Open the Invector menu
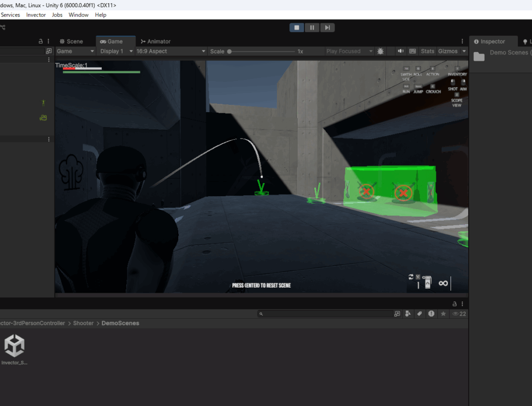 pyautogui.click(x=36, y=15)
